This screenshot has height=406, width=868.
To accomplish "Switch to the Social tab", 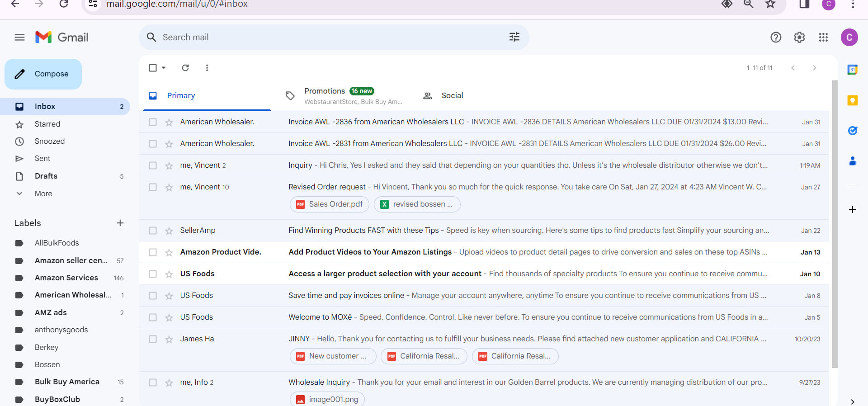I will click(x=480, y=95).
